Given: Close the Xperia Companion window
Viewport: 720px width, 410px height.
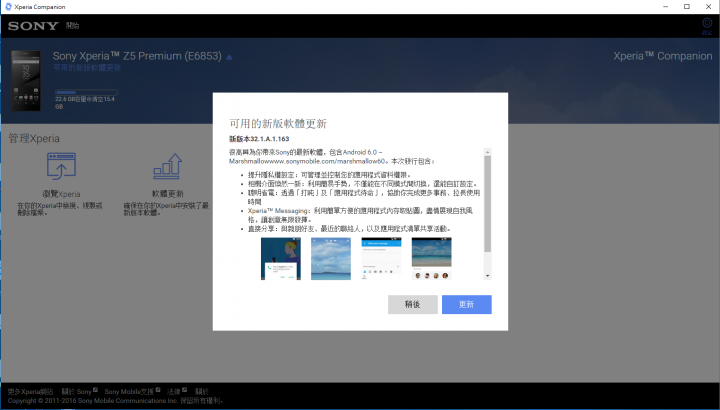Looking at the screenshot, I should (709, 6).
